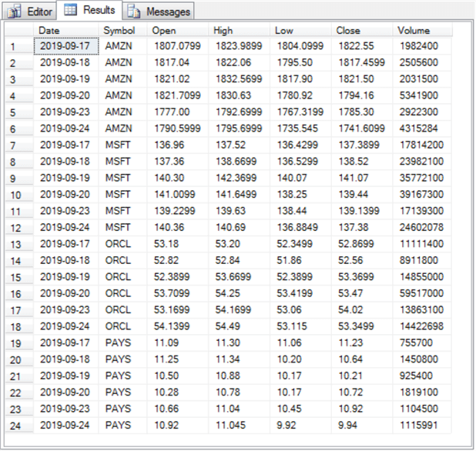Viewport: 476px width, 451px height.
Task: Select row header 12
Action: click(18, 228)
